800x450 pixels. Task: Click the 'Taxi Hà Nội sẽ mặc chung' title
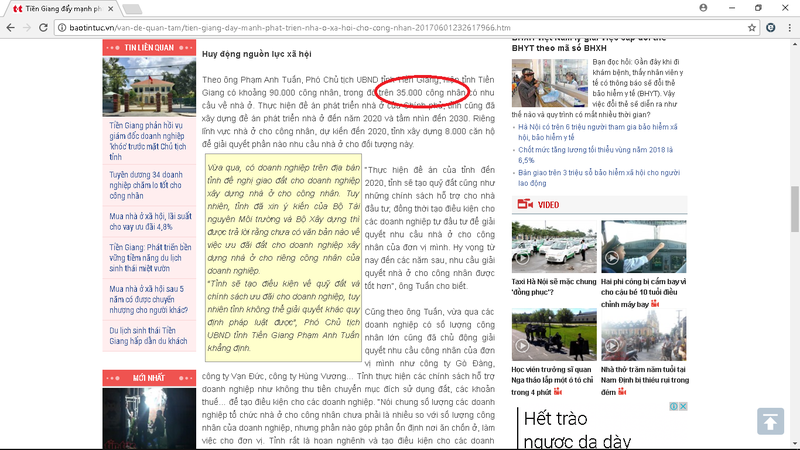tap(554, 287)
